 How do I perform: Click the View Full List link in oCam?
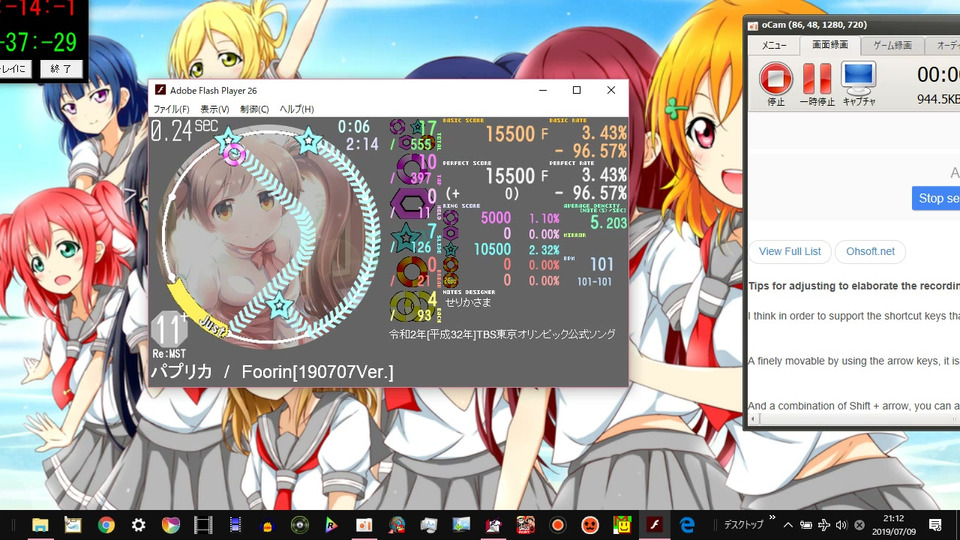[790, 252]
